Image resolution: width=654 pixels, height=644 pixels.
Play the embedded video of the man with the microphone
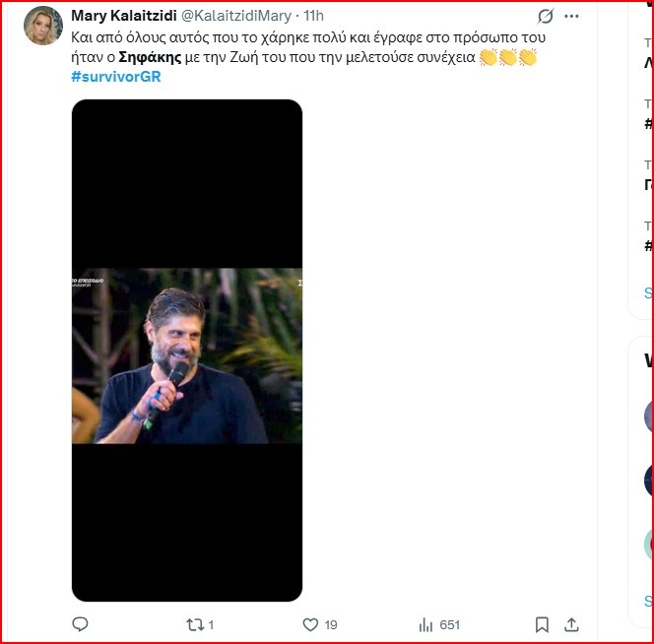187,354
